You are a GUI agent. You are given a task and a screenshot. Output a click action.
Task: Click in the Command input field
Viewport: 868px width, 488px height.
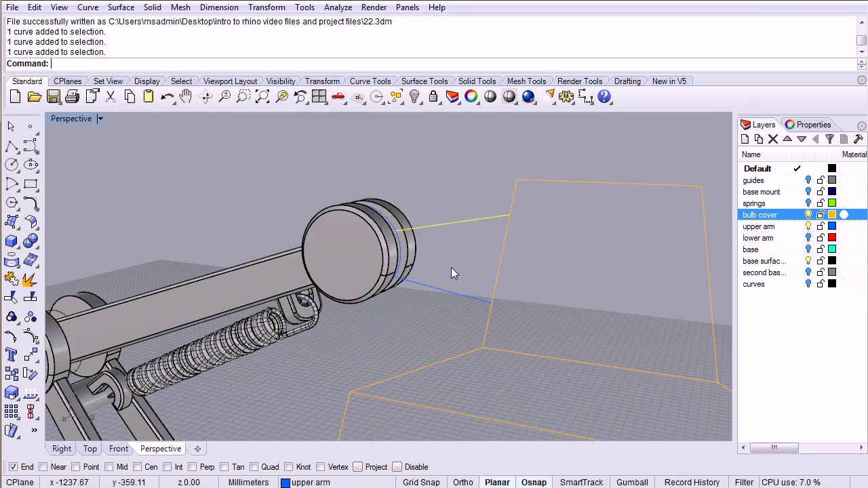tap(453, 64)
